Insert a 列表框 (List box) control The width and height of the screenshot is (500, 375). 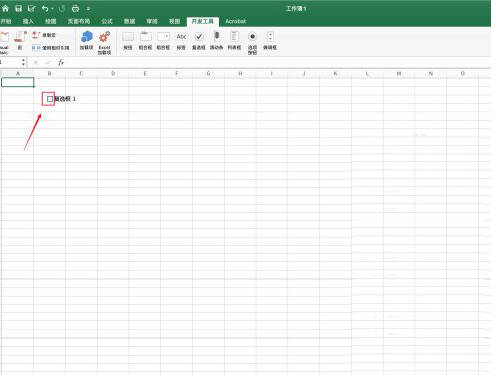point(234,41)
